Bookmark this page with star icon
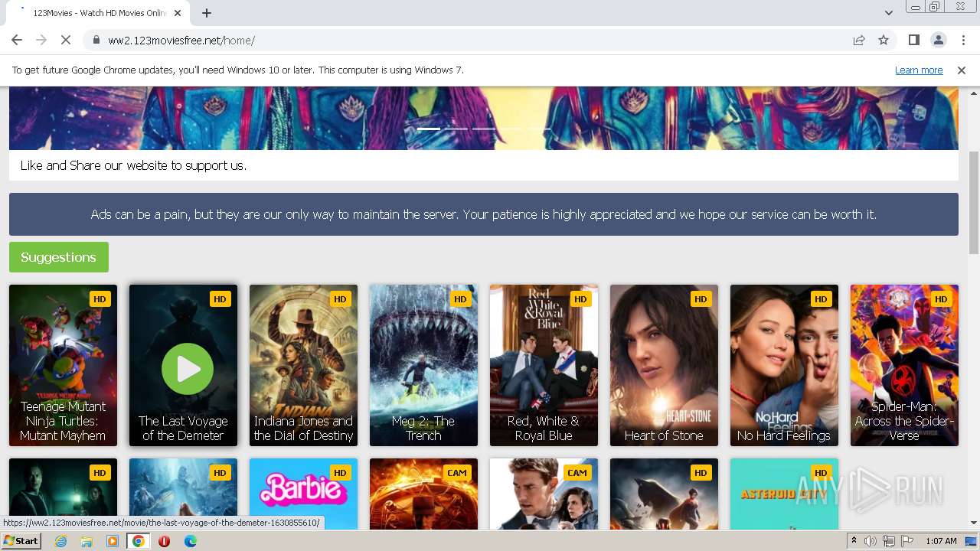The height and width of the screenshot is (551, 980). (884, 40)
